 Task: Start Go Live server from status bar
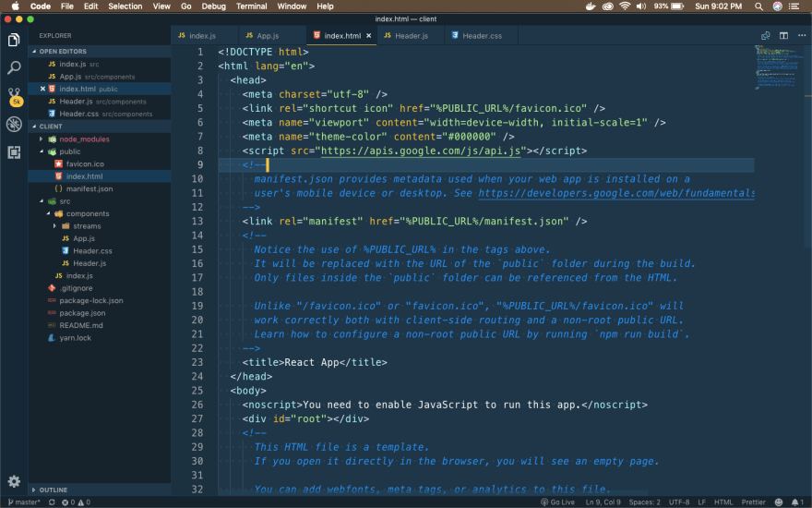tap(557, 502)
